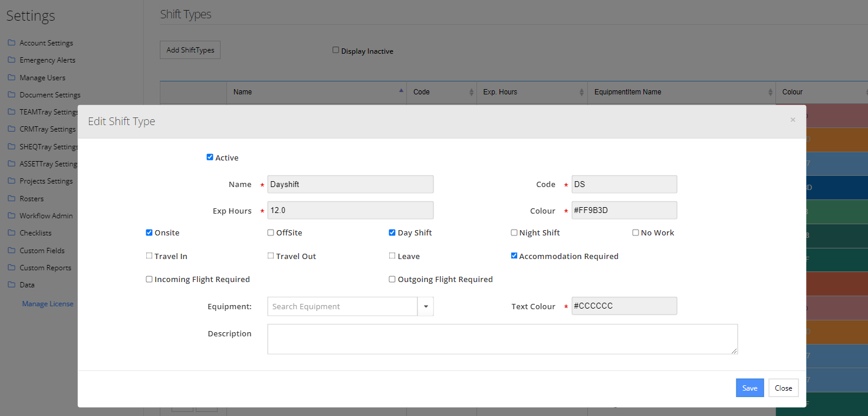Open the Equipment dropdown arrow

(426, 306)
